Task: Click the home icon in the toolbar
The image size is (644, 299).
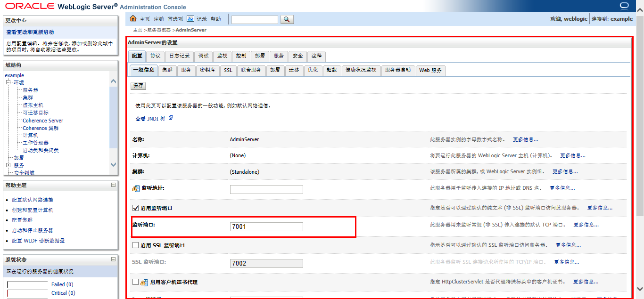Action: pyautogui.click(x=133, y=19)
